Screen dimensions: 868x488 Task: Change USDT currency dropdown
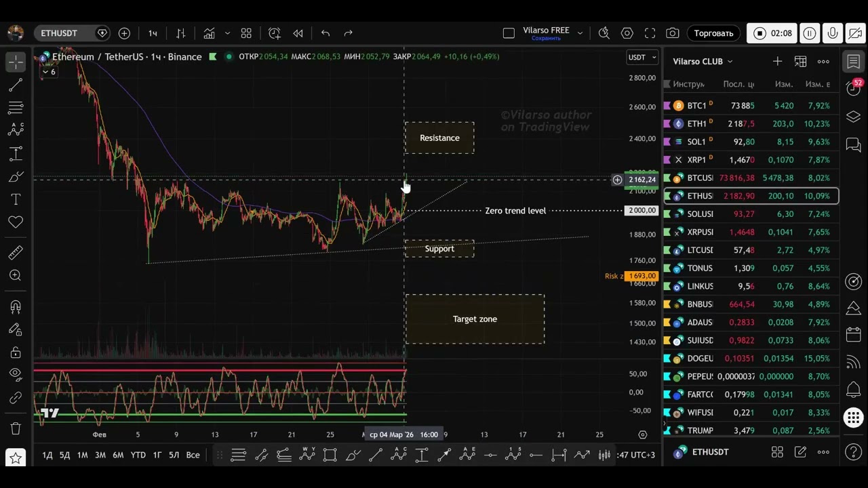point(642,58)
